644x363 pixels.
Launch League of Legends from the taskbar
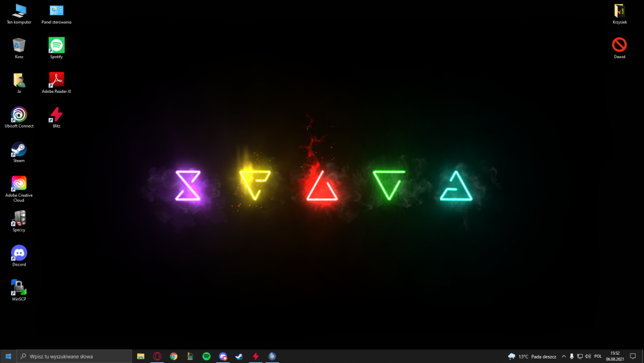click(x=190, y=357)
